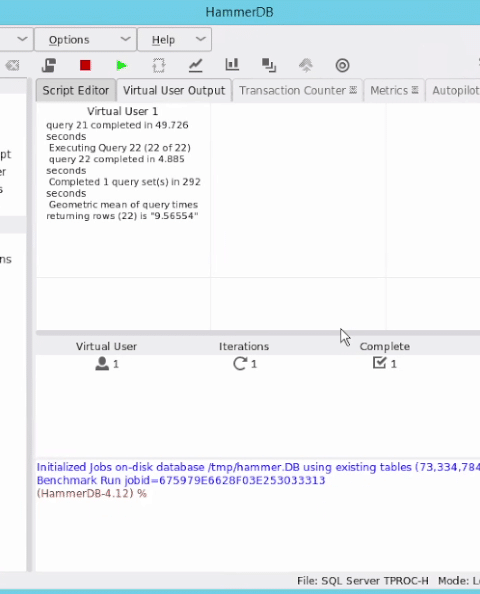Click the overlapping squares toolbar icon
Screen dimensions: 480x594
pos(269,65)
